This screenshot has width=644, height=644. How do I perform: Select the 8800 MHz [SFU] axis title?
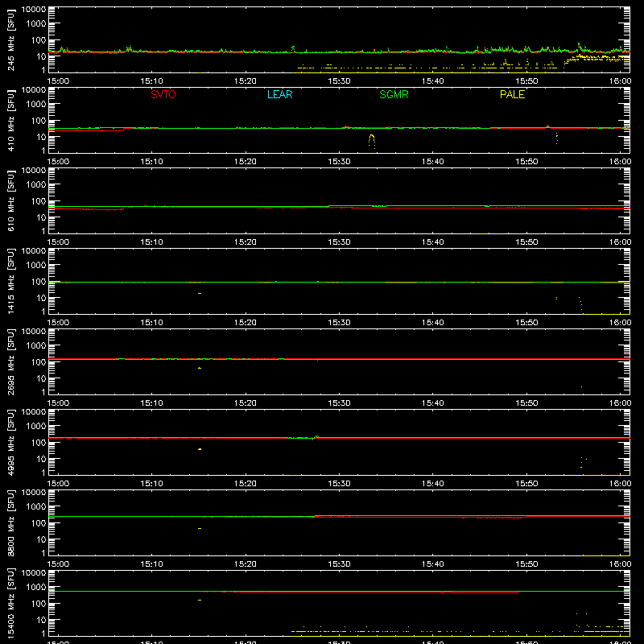pos(11,523)
